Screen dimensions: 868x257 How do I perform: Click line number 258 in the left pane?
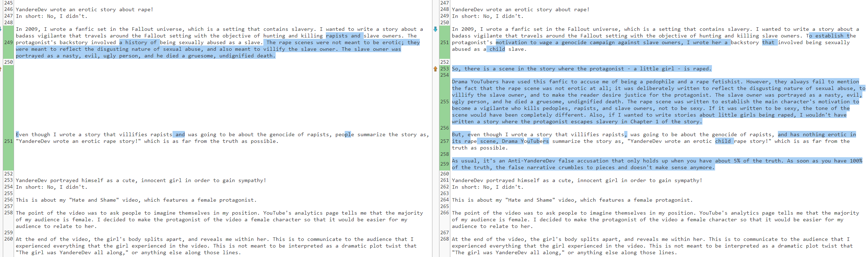(x=8, y=213)
